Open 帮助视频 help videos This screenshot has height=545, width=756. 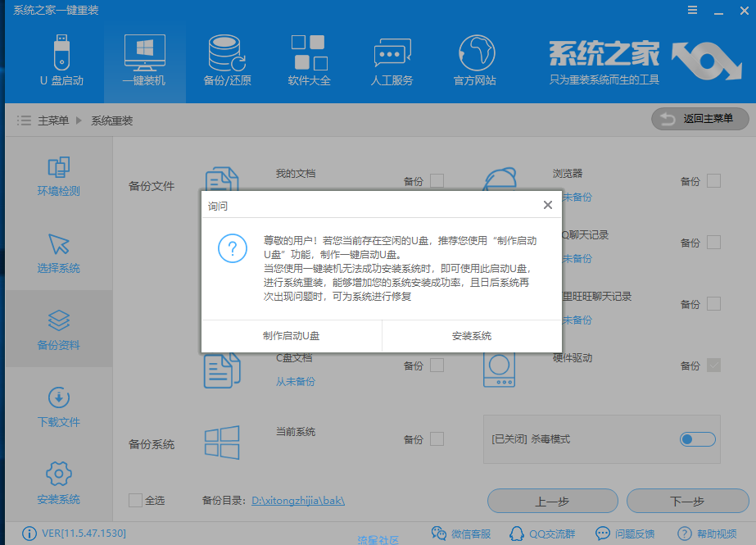(x=707, y=534)
